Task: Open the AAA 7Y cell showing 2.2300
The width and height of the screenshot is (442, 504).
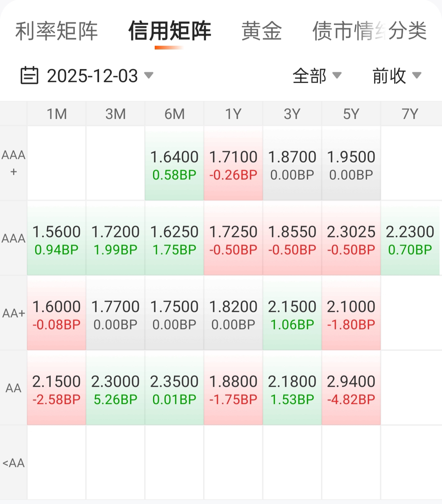Action: (x=410, y=239)
